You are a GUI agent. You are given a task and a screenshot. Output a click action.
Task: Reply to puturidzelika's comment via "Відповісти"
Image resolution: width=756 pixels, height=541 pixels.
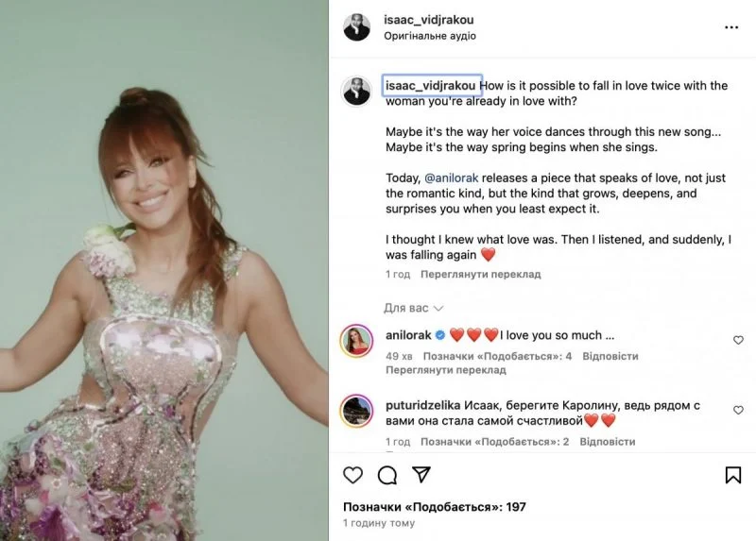607,442
